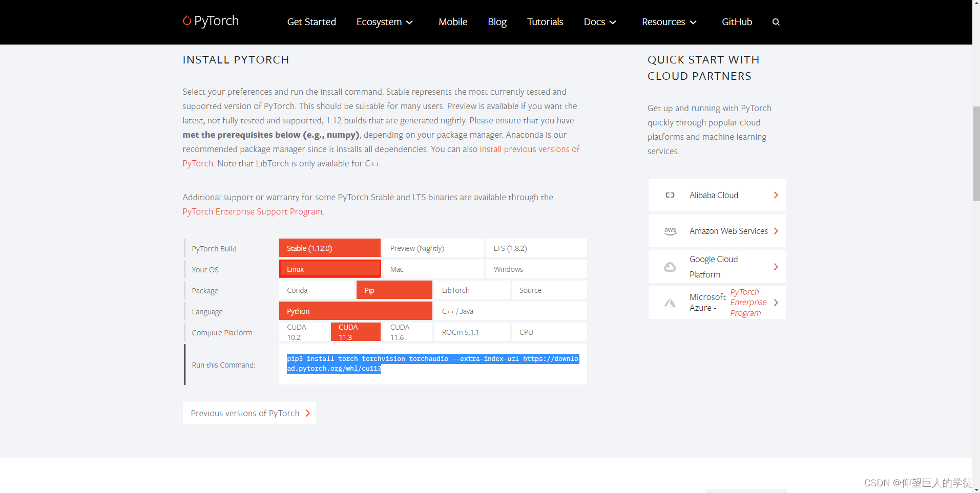Choose the LTS (1.8.2) build

[x=536, y=248]
